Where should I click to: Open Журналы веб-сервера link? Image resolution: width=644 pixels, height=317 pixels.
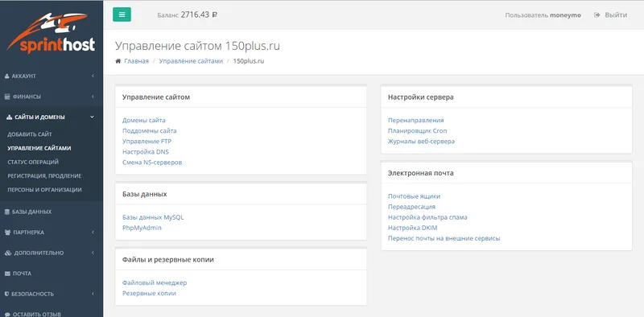pyautogui.click(x=421, y=142)
